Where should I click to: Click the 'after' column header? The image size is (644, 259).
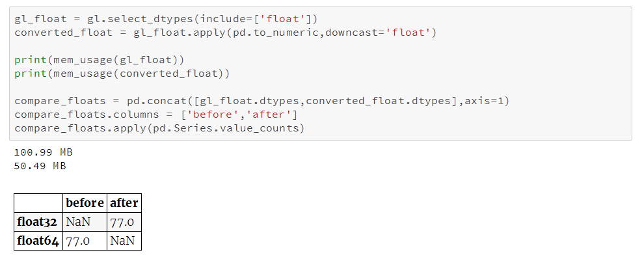124,203
